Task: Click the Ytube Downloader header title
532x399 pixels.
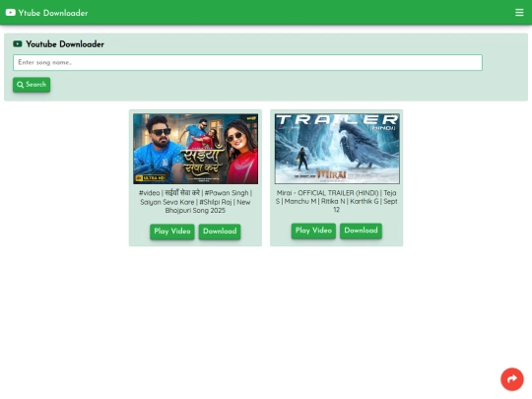Action: coord(53,13)
